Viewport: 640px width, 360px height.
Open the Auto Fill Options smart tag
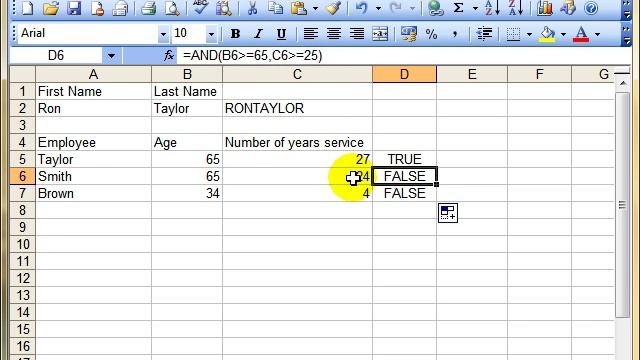[448, 213]
